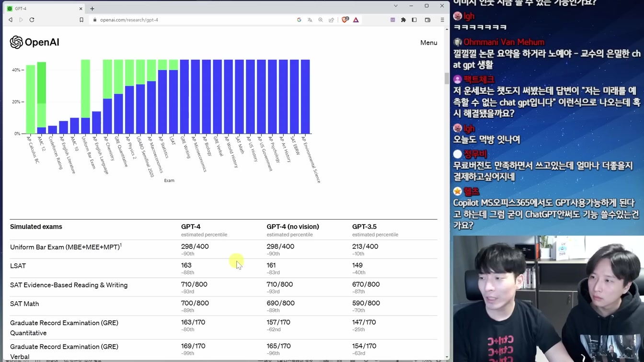
Task: Click the 'LSAT' row label in table
Action: click(x=18, y=266)
